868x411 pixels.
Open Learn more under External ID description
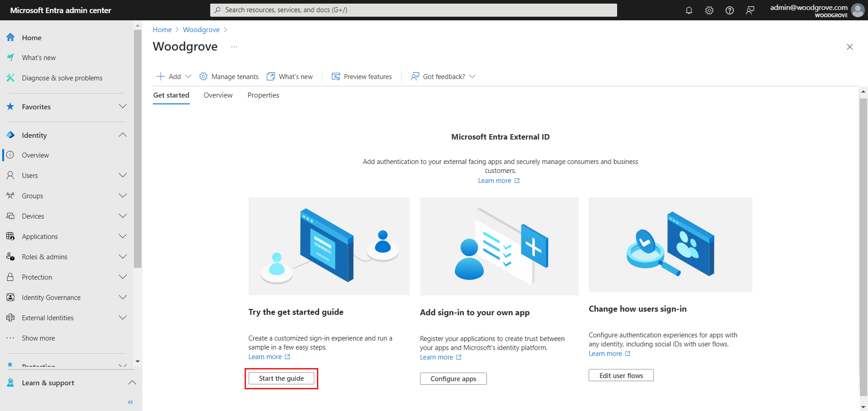point(499,181)
